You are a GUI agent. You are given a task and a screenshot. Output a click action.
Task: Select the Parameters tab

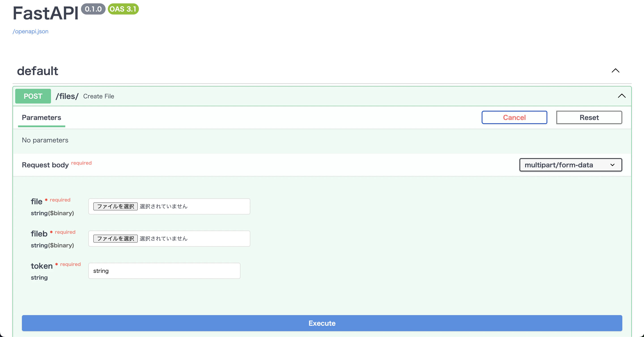point(42,117)
